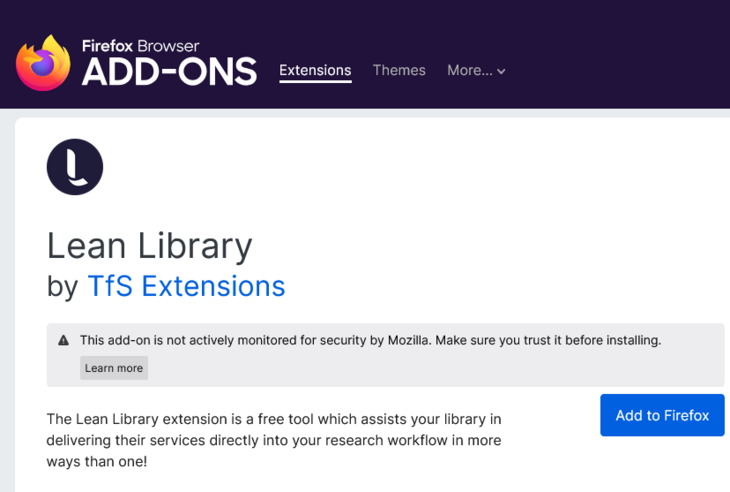The height and width of the screenshot is (492, 730).
Task: Click the Lean Library heading
Action: click(149, 245)
